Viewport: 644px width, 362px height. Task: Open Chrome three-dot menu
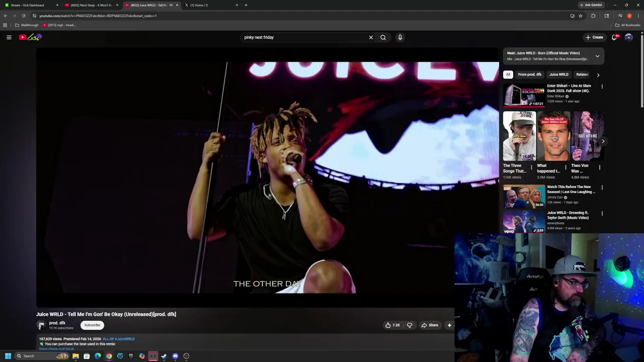638,16
